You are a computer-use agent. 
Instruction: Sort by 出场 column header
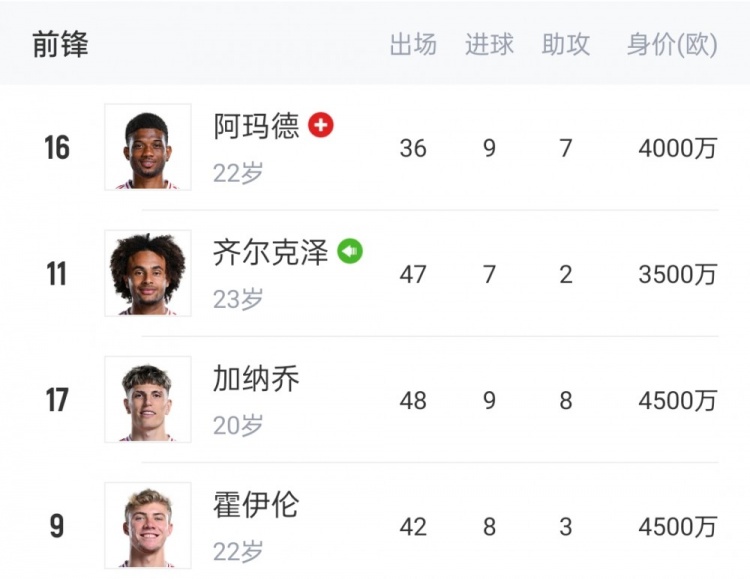tap(413, 45)
